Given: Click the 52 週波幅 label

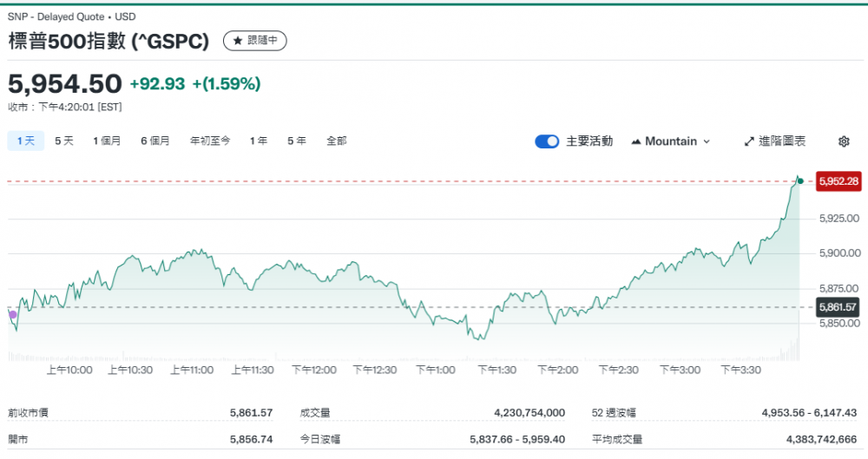Looking at the screenshot, I should tap(611, 413).
